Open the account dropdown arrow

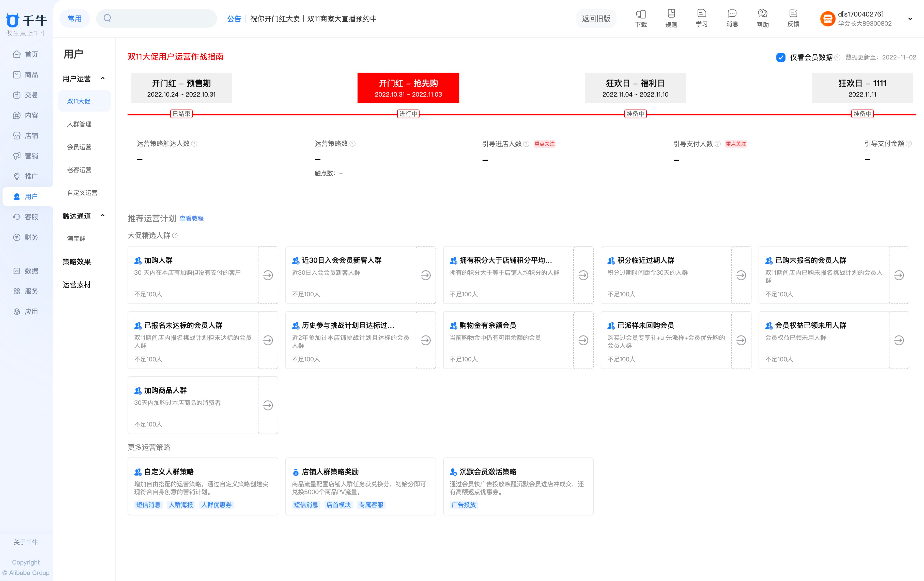[x=910, y=19]
